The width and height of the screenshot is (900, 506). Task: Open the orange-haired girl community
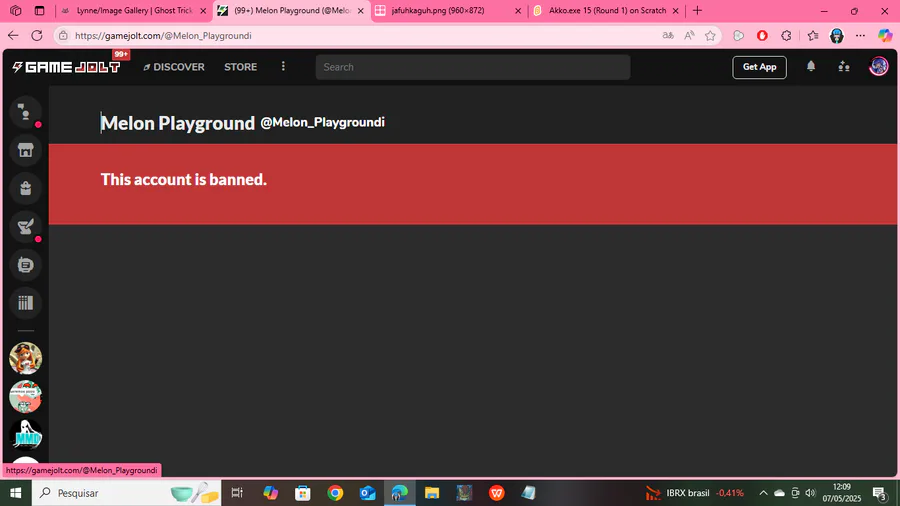(25, 358)
